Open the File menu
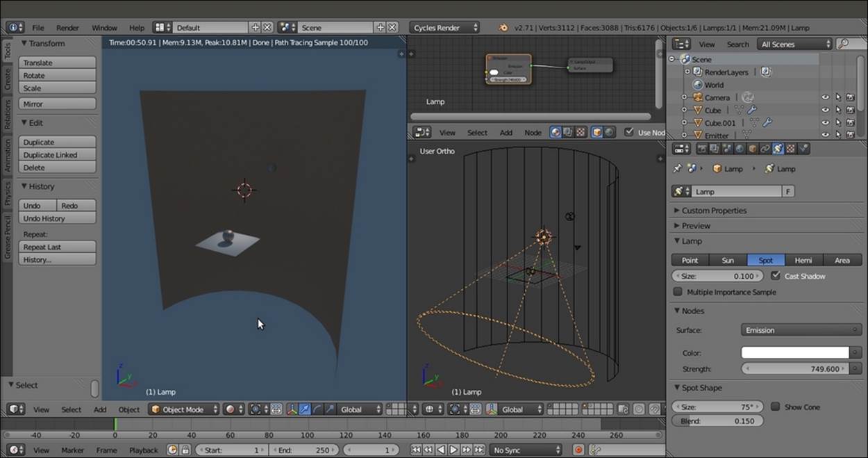 click(x=37, y=28)
